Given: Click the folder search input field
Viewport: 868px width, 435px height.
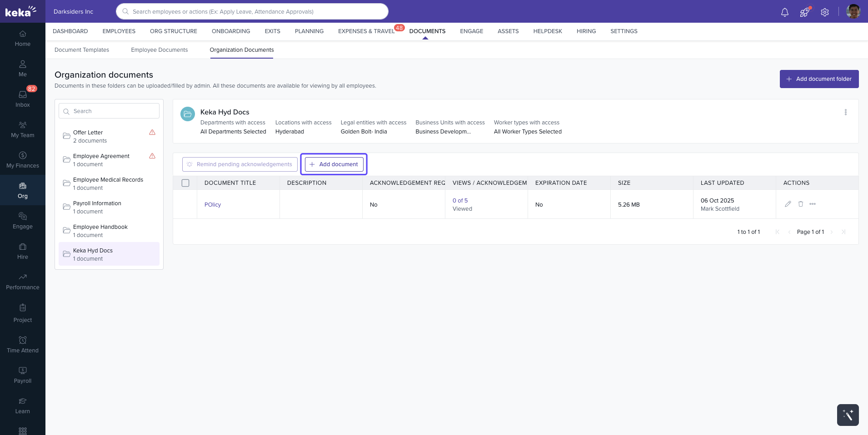Looking at the screenshot, I should [x=114, y=111].
